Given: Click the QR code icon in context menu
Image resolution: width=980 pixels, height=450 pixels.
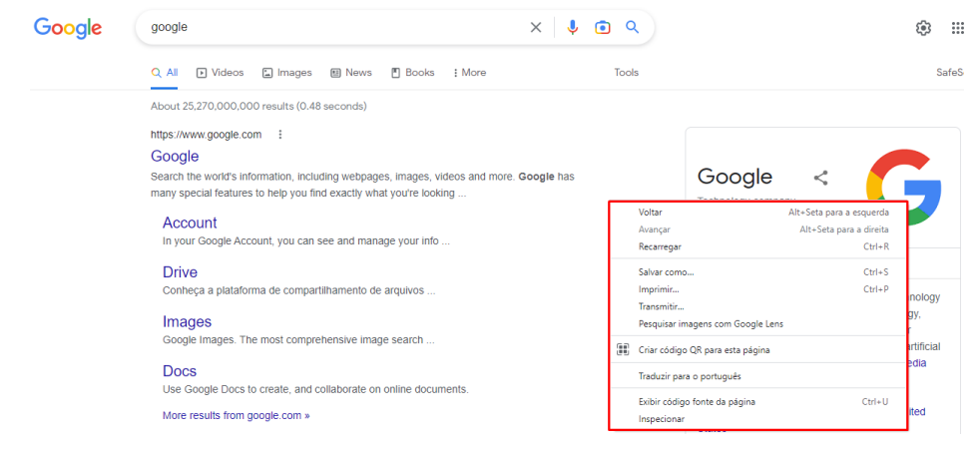Looking at the screenshot, I should coord(622,350).
